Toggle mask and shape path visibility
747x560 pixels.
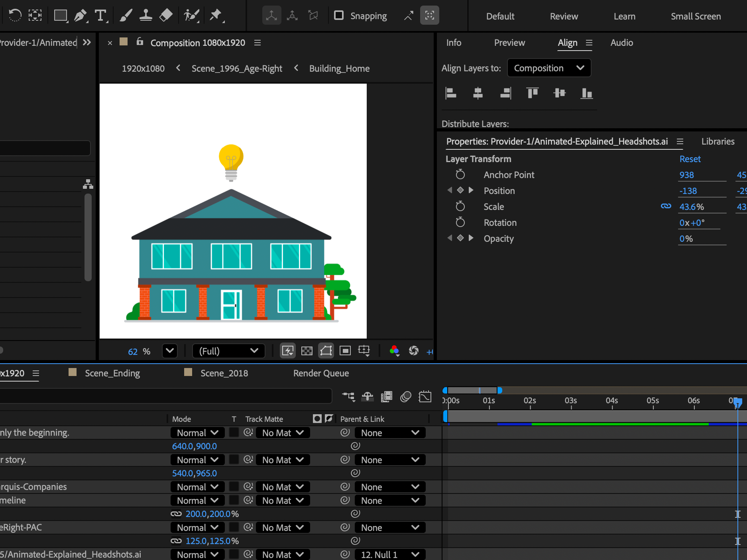coord(326,351)
